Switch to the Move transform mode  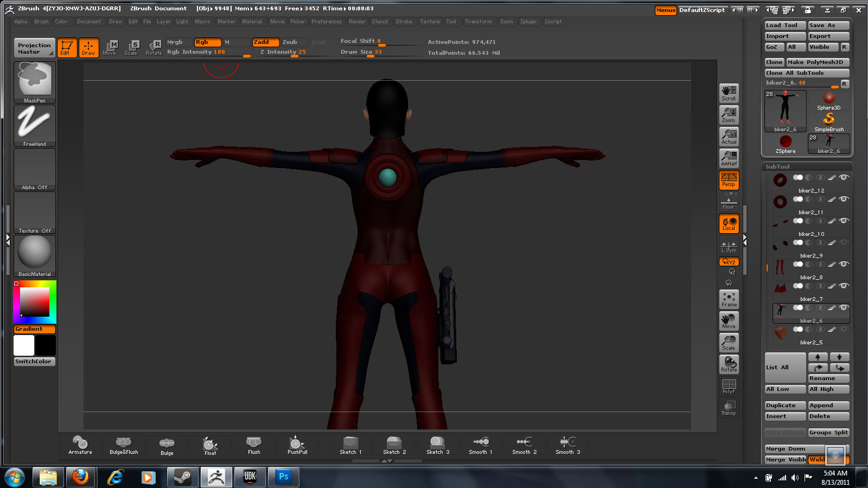pos(110,48)
